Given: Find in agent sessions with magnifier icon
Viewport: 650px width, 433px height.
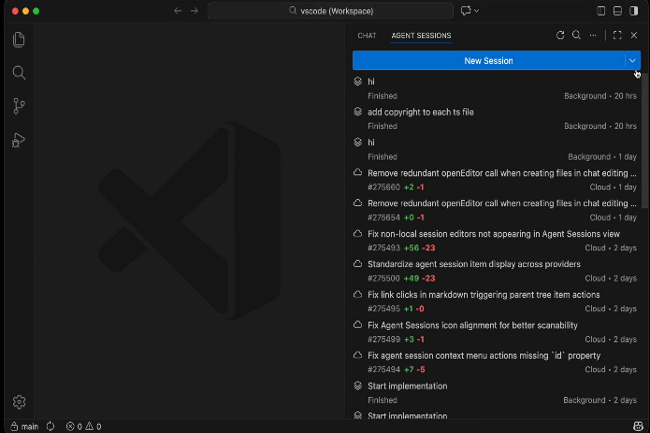Looking at the screenshot, I should pos(576,35).
